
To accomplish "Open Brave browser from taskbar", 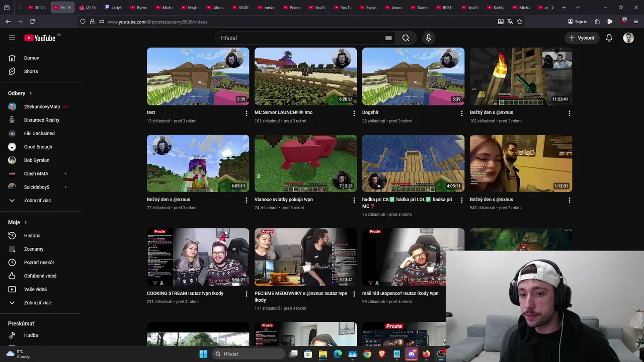I will pyautogui.click(x=382, y=354).
